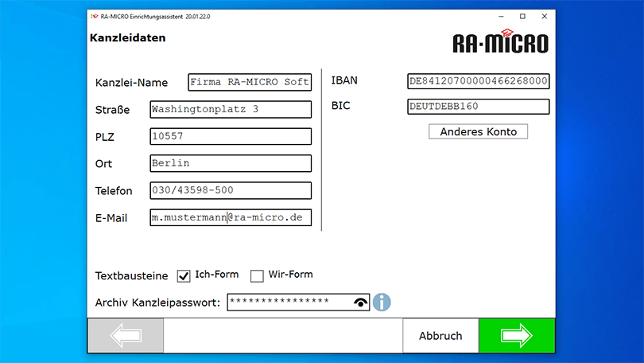Enable the Wir-Form checkbox

[x=257, y=275]
